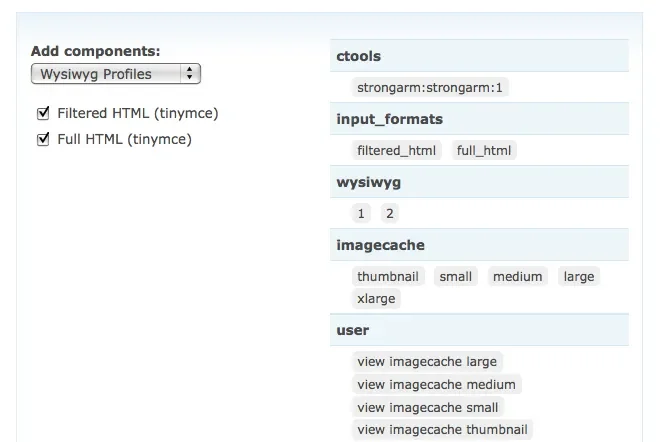671x442 pixels.
Task: Open the Wysiwyg Profiles components dropdown
Action: 116,74
